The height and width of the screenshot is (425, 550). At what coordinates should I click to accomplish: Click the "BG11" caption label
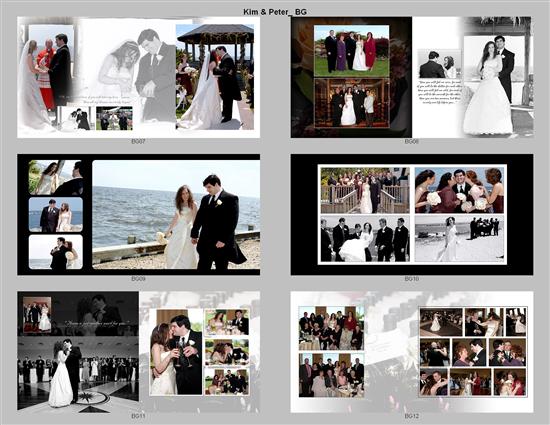click(138, 416)
